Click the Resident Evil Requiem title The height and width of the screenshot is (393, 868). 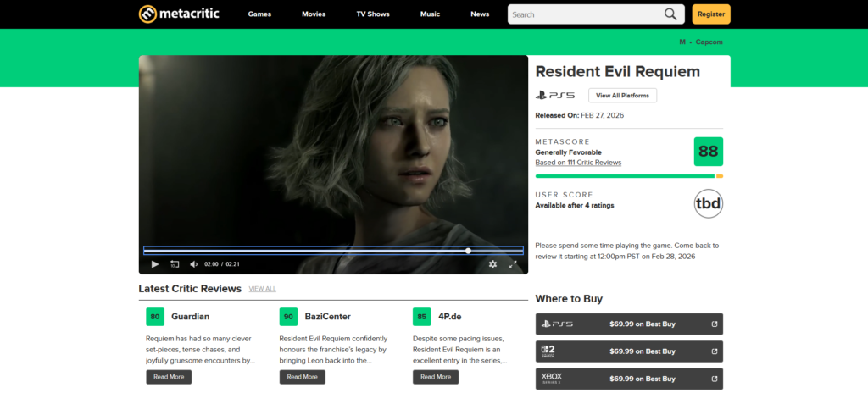pyautogui.click(x=618, y=71)
